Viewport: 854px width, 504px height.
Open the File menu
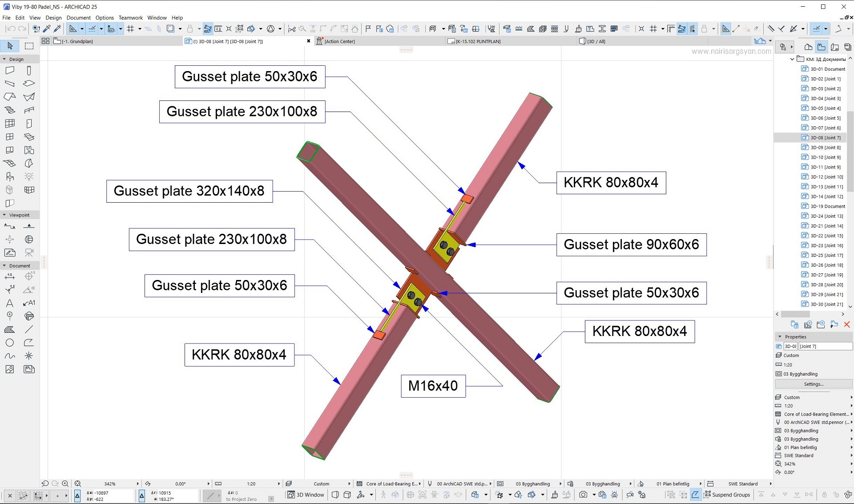(6, 18)
